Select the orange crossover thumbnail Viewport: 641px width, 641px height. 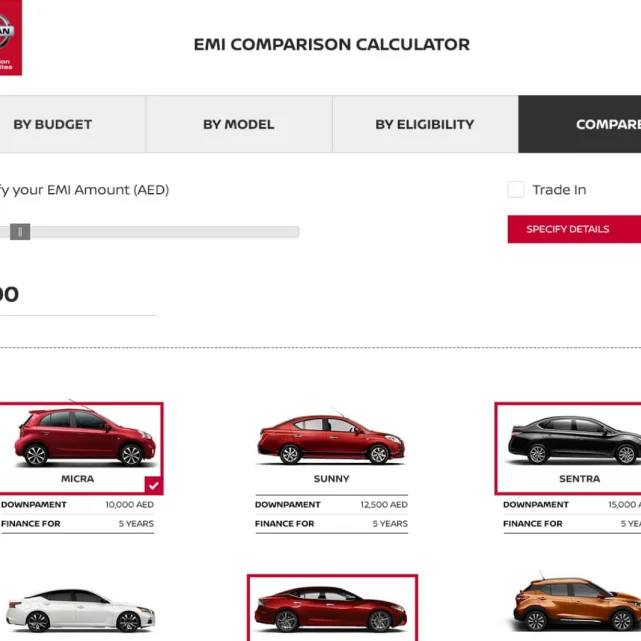[x=577, y=602]
